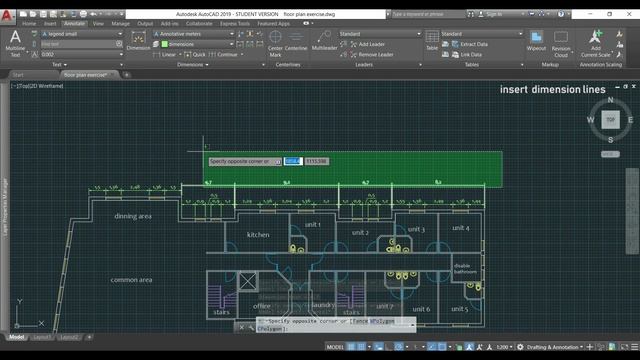Insert a Table
The image size is (640, 360).
point(432,40)
